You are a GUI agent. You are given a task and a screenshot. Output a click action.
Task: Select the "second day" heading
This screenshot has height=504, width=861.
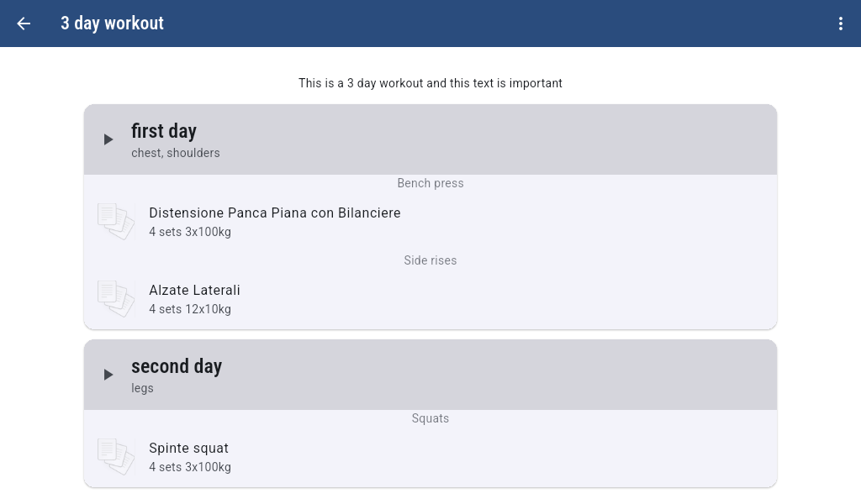coord(177,366)
